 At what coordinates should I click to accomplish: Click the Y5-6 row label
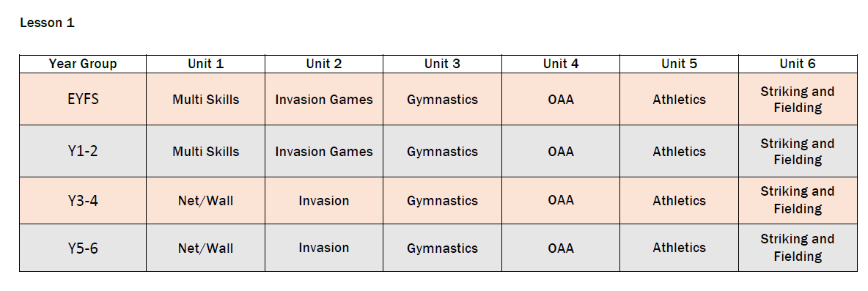[83, 248]
